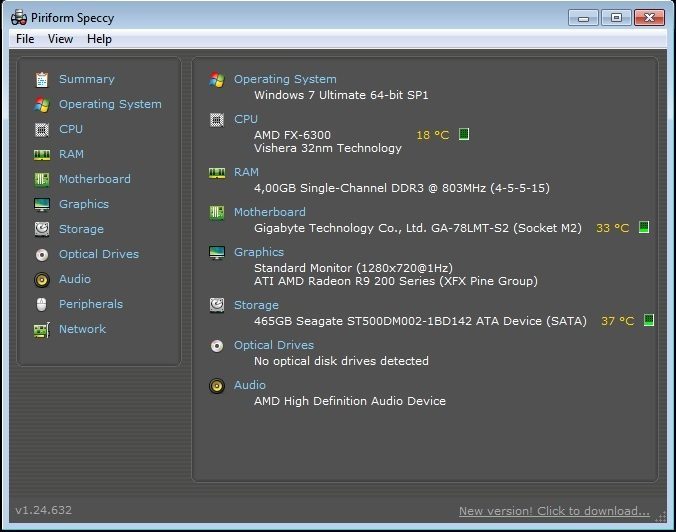The height and width of the screenshot is (532, 676).
Task: Open the Help menu
Action: pos(99,39)
